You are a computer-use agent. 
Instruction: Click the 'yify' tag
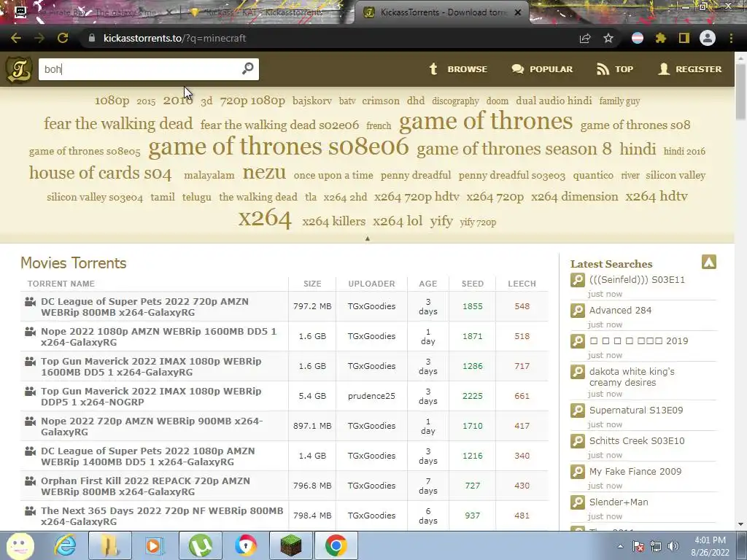(x=441, y=222)
